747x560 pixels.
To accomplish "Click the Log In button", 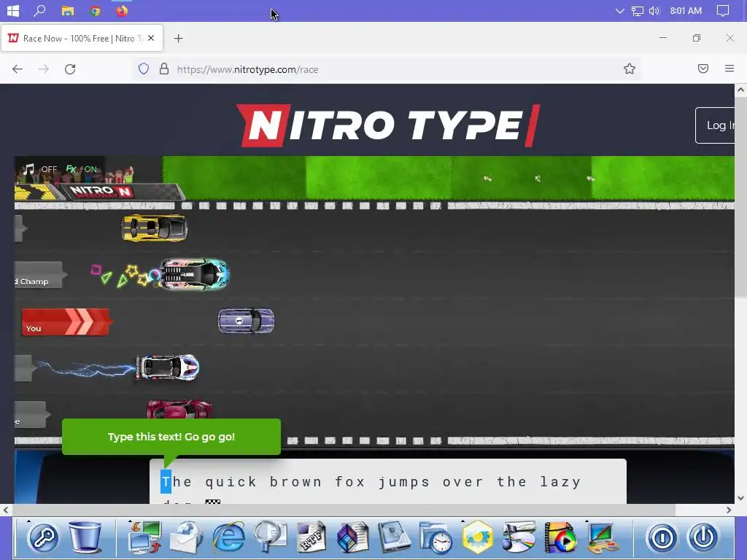I will (715, 125).
